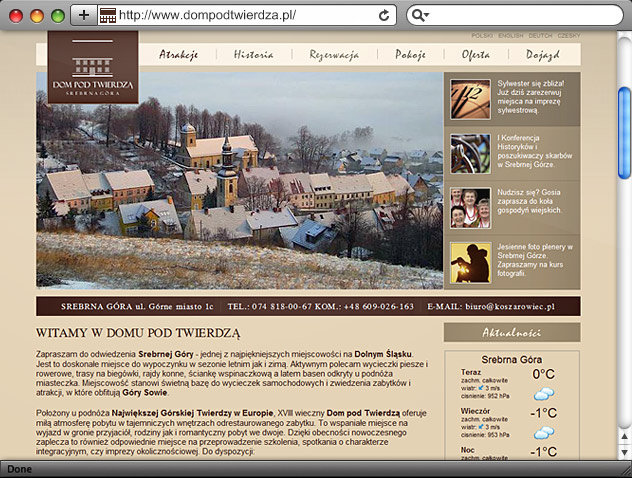Open the Atrakcje menu item

pyautogui.click(x=179, y=54)
